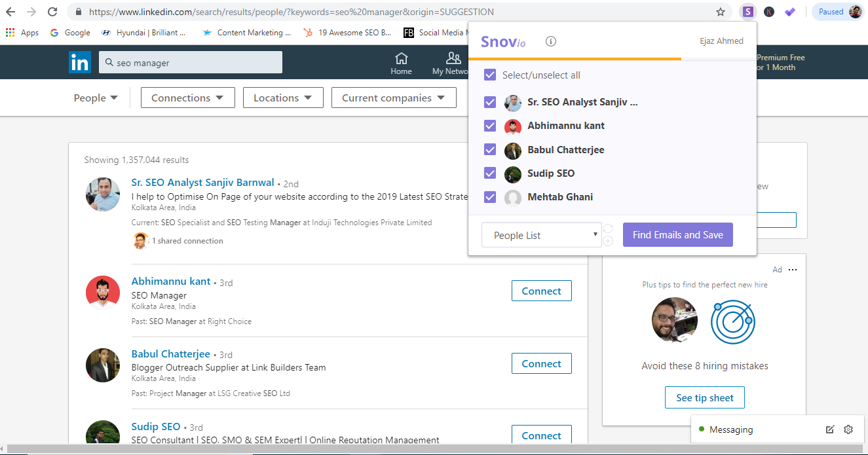Click Babul Chatterjee's profile photo in results
Screen dimensions: 868x455
[103, 365]
